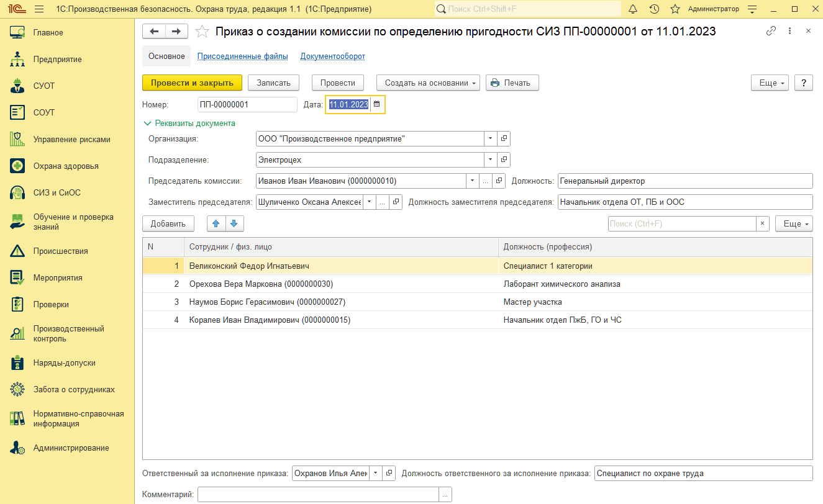Open the notifications bell icon

633,9
